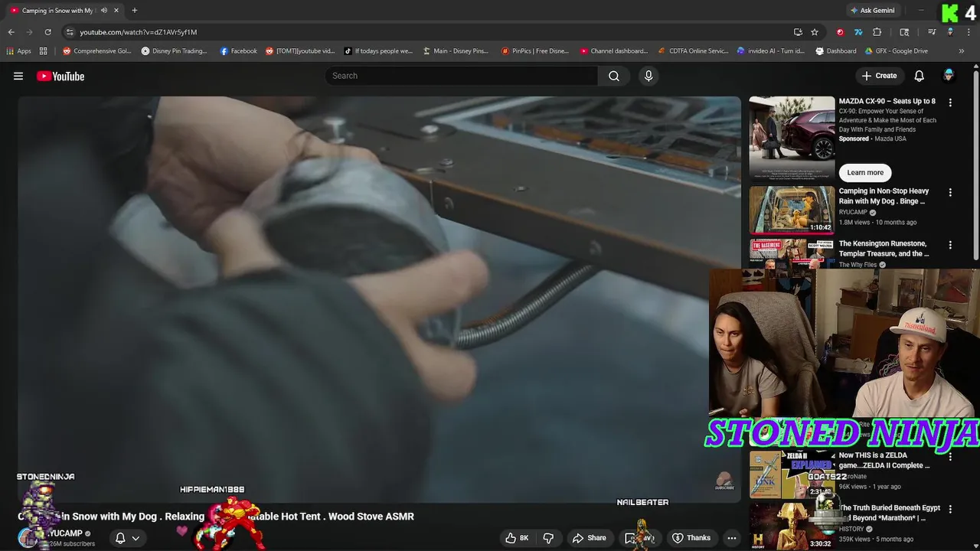
Task: Open the tab grid shortcut in bookmarks bar
Action: tap(44, 51)
